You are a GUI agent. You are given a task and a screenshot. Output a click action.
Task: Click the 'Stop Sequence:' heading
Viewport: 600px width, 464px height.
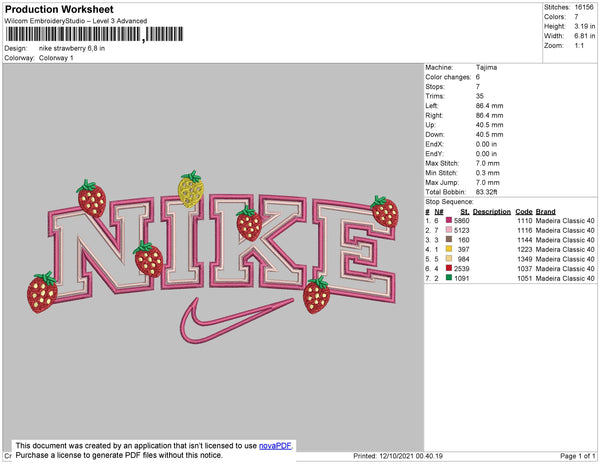tap(449, 202)
